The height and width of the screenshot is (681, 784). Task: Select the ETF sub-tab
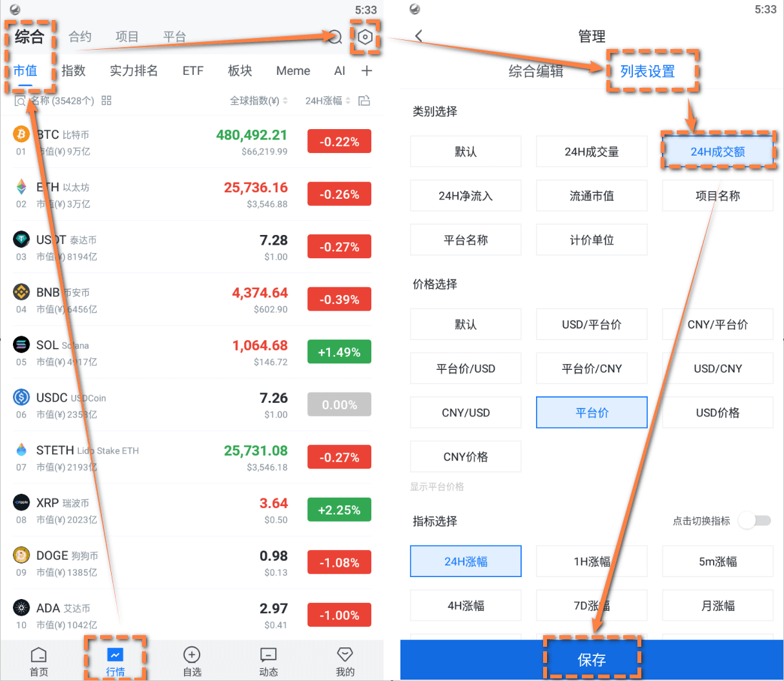click(193, 71)
